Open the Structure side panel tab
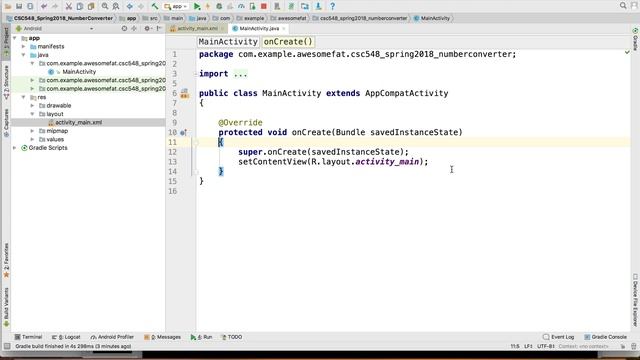 pos(6,82)
